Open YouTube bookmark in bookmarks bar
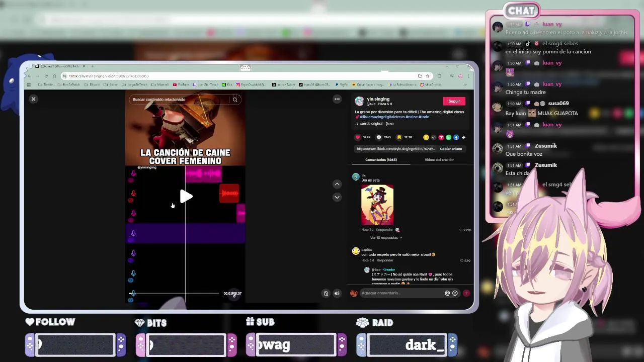The height and width of the screenshot is (362, 644). 181,84
